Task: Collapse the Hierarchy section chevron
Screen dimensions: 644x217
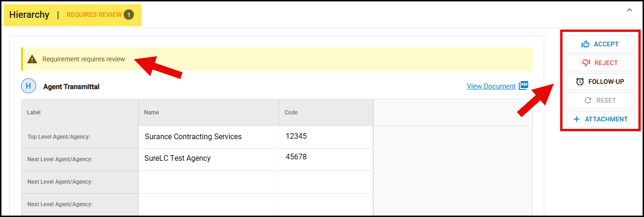Action: pos(629,10)
